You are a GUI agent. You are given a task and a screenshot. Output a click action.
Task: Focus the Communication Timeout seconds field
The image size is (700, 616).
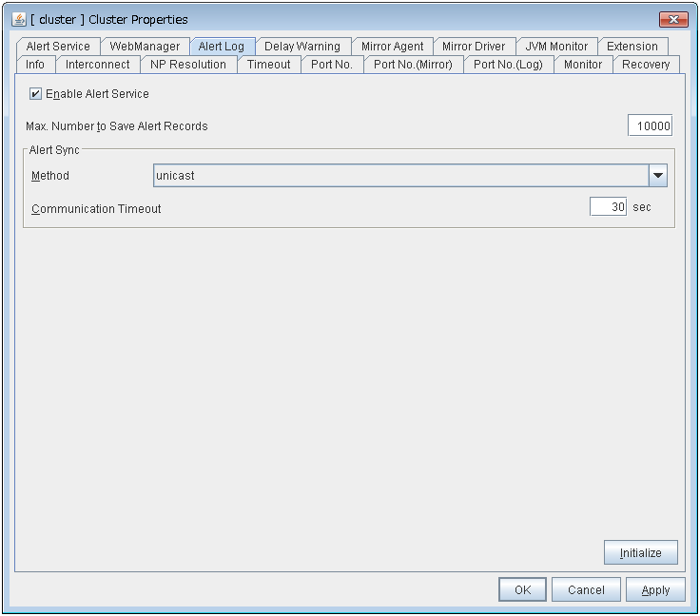(x=608, y=207)
